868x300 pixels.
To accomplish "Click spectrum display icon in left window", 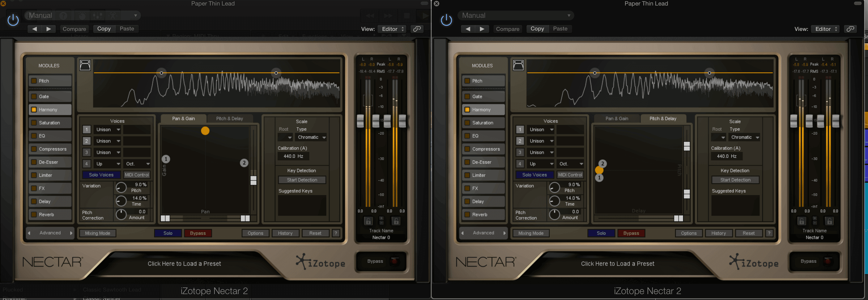I will [85, 65].
